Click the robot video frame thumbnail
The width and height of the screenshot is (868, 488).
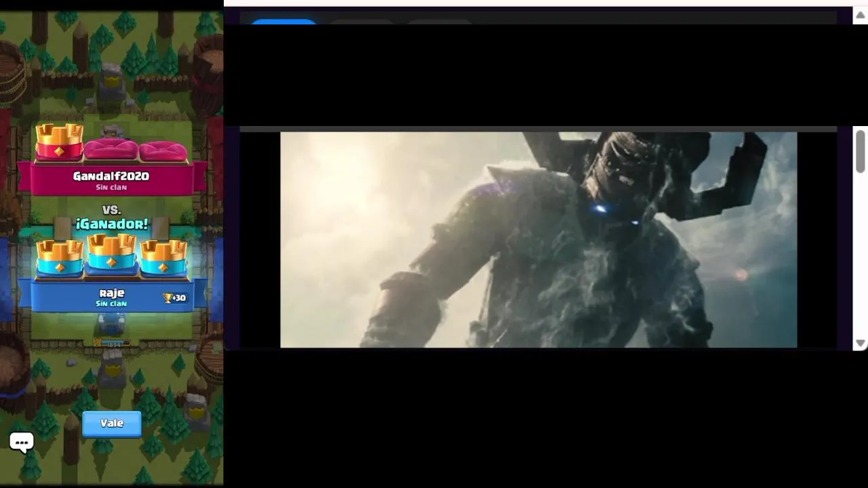point(538,240)
